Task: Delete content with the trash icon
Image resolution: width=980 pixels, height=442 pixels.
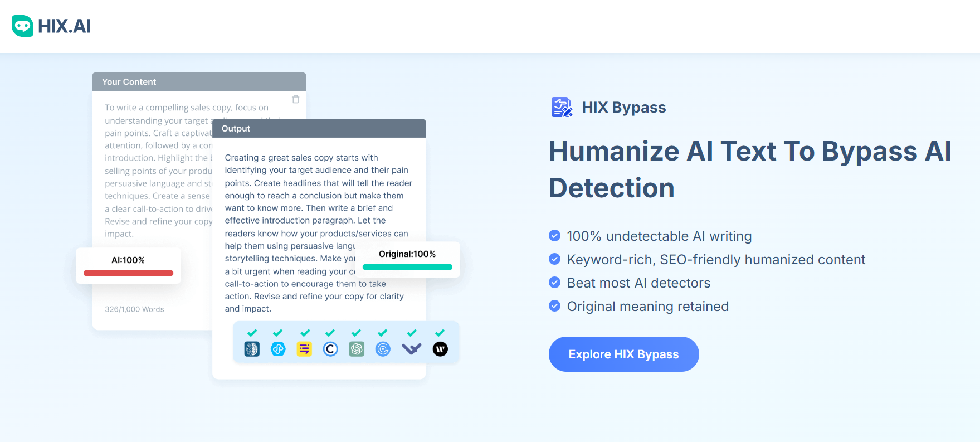Action: tap(296, 99)
